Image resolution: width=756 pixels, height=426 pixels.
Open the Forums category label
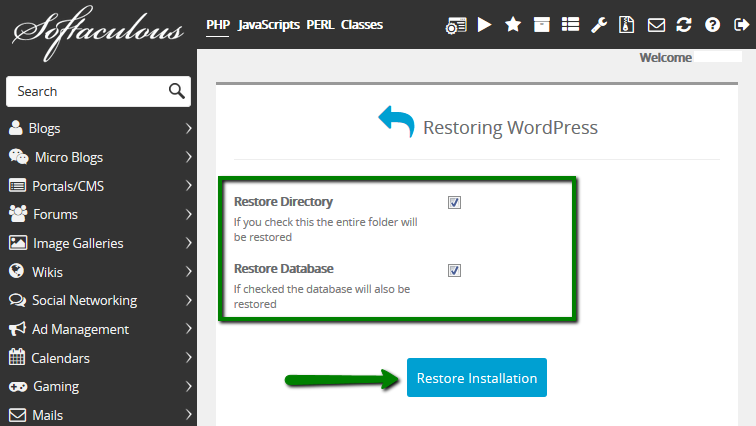click(55, 214)
